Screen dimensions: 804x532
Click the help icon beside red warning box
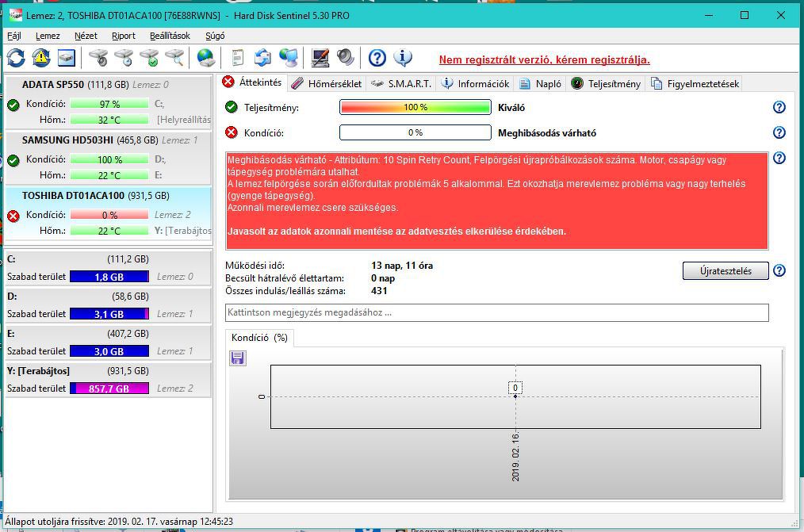point(779,158)
